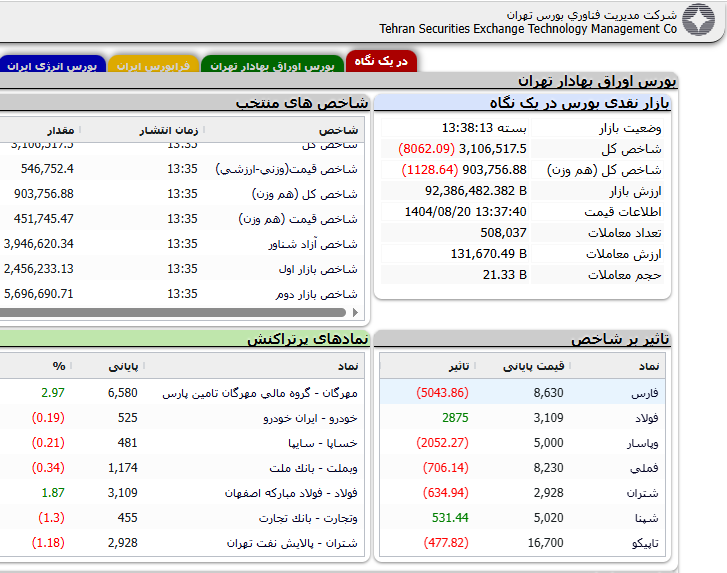The image size is (727, 573).
Task: Open فولاد - فولاد مبارکه اصفهان symbol
Action: pos(291,493)
